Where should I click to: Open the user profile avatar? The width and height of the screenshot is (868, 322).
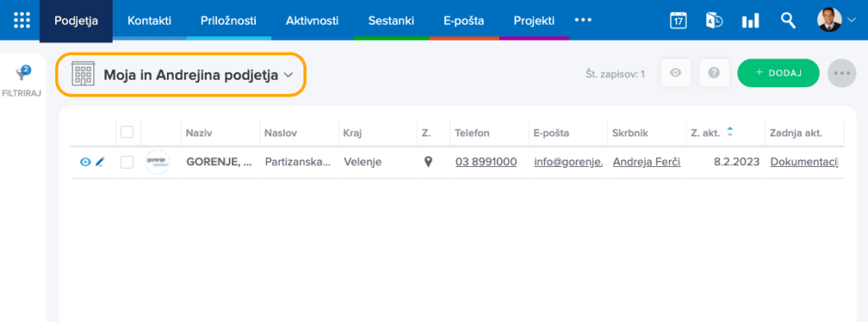829,20
